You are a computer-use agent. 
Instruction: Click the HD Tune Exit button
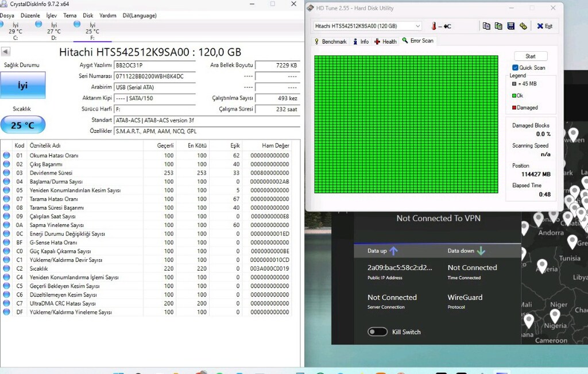click(544, 26)
